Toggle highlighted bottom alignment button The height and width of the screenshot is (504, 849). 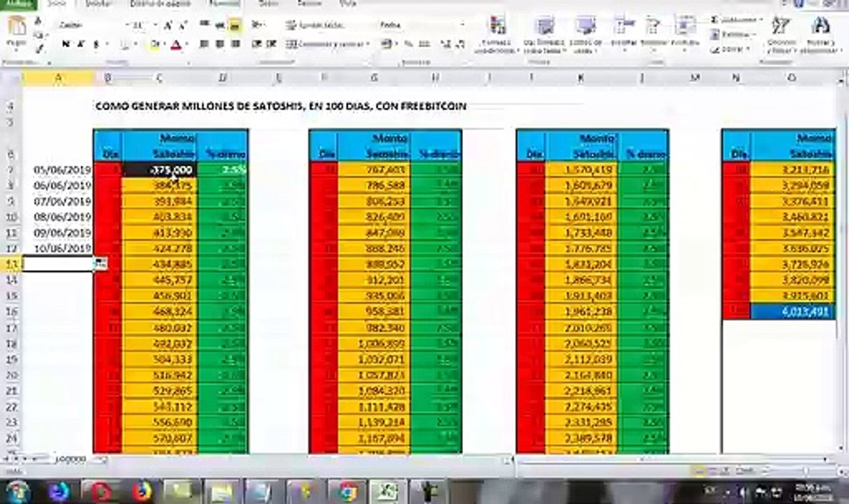pyautogui.click(x=235, y=24)
